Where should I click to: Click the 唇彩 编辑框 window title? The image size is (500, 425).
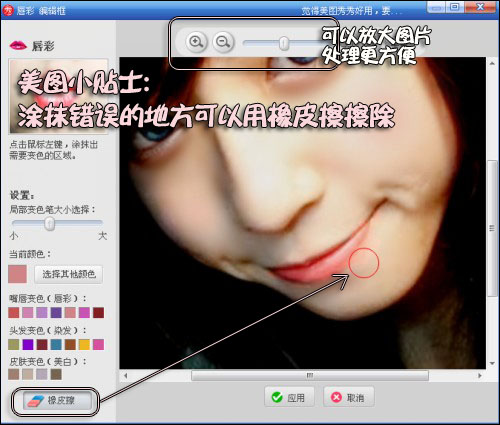click(x=41, y=11)
